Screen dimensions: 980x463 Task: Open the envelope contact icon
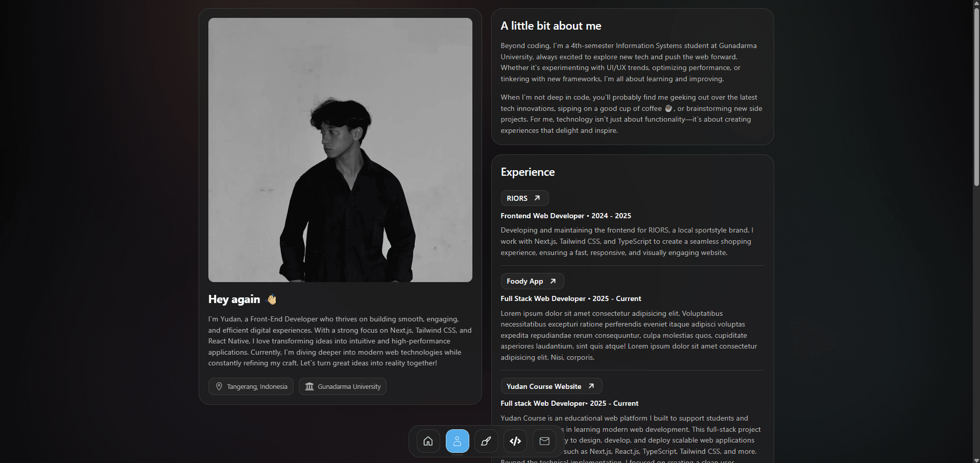coord(544,441)
